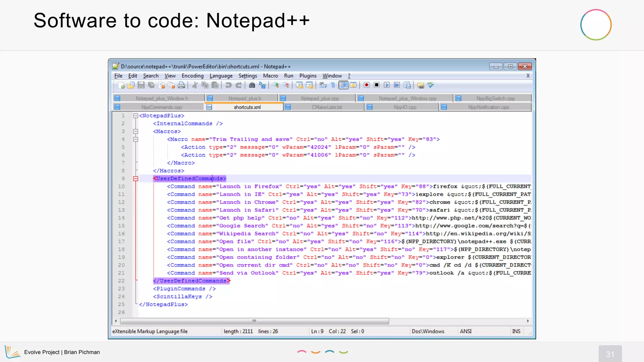This screenshot has width=644, height=362.
Task: Open the Search menu
Action: (x=151, y=76)
